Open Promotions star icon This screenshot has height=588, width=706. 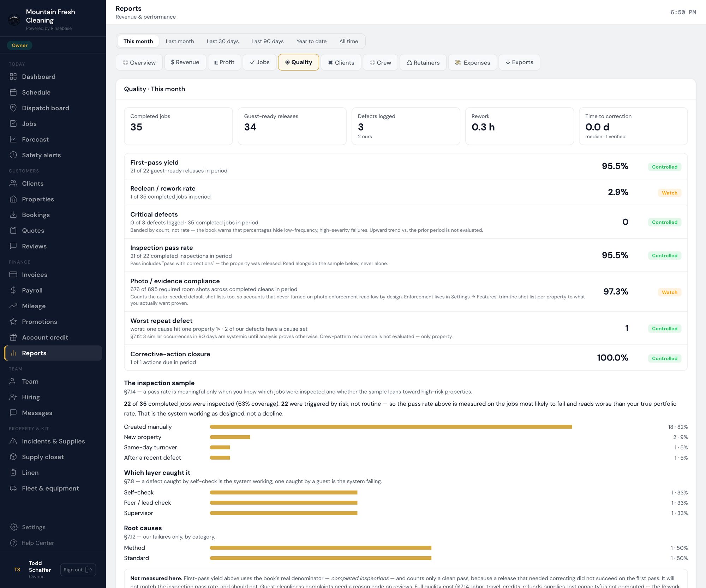[x=13, y=322]
